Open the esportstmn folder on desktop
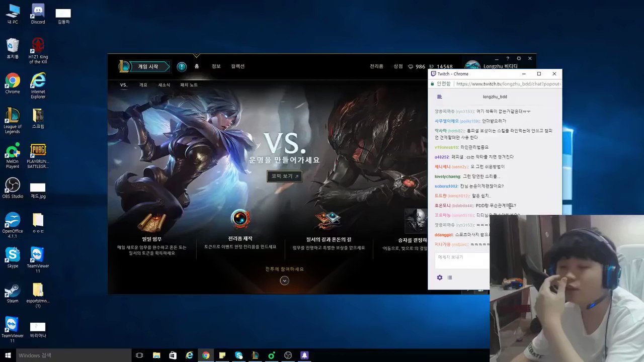The width and height of the screenshot is (644, 362). (38, 295)
